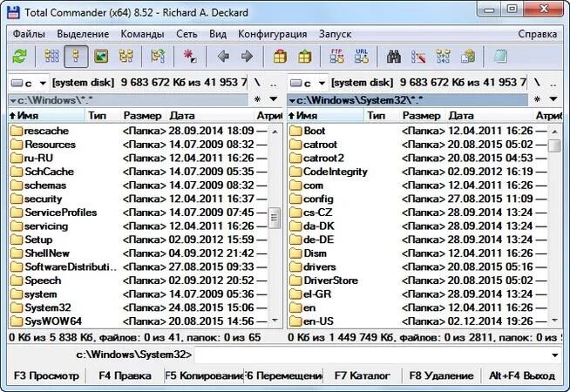This screenshot has width=570, height=392.
Task: Go to root with left panel backslash button
Action: point(257,84)
